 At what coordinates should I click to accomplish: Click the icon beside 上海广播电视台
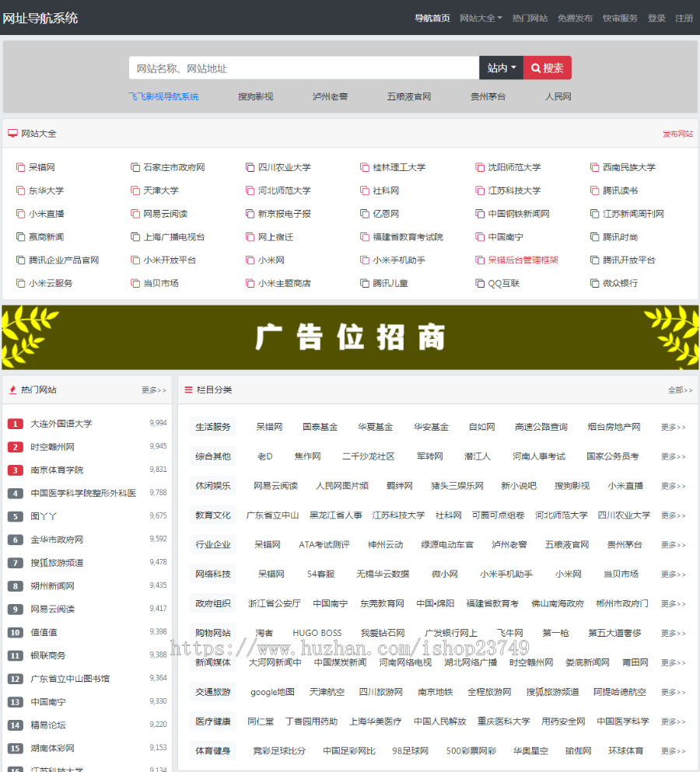tap(135, 237)
